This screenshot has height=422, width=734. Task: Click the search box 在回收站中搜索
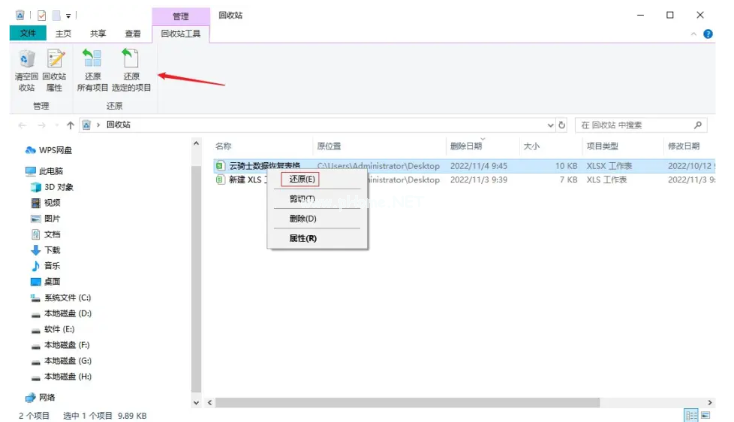tap(640, 125)
